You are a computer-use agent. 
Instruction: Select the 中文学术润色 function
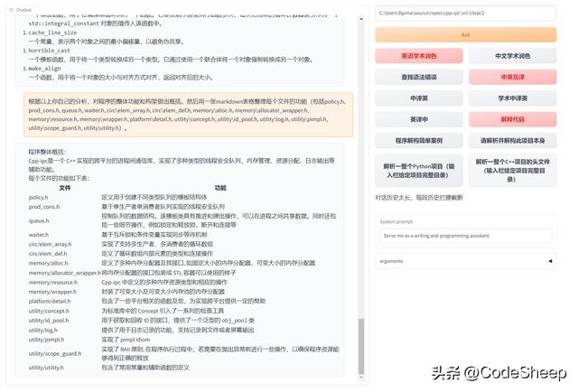coord(513,56)
